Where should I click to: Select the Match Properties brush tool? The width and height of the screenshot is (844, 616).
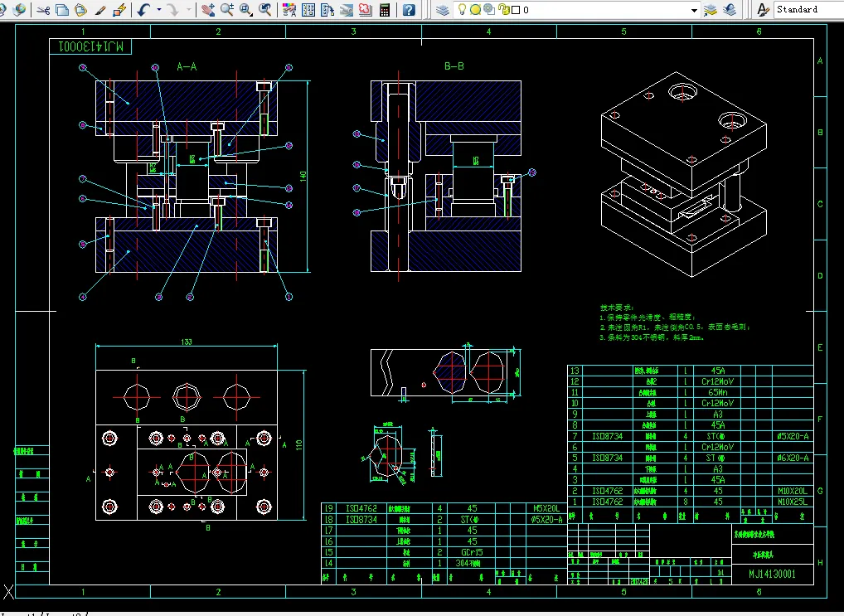100,10
